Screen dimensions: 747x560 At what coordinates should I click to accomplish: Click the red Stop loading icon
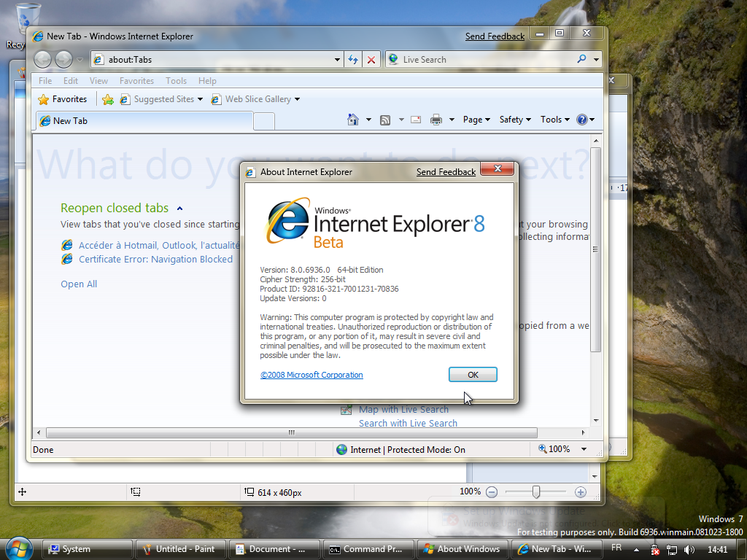point(371,60)
